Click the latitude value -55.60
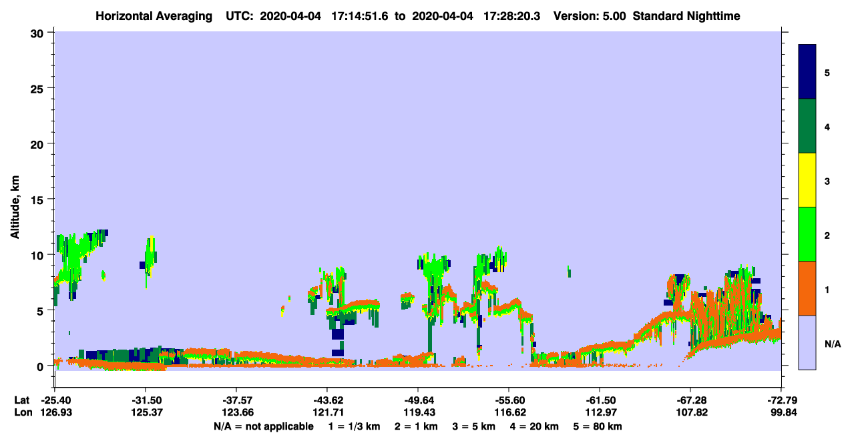Viewport: 868px width, 445px height. [509, 400]
